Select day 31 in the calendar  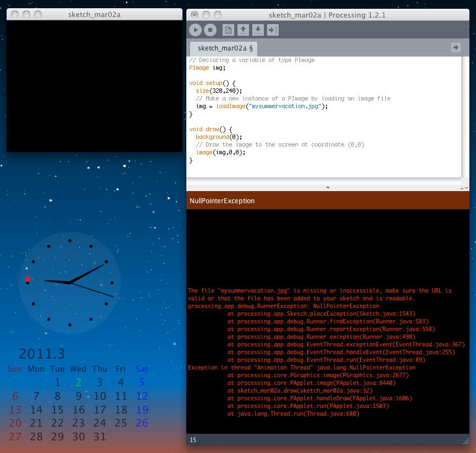[x=99, y=437]
